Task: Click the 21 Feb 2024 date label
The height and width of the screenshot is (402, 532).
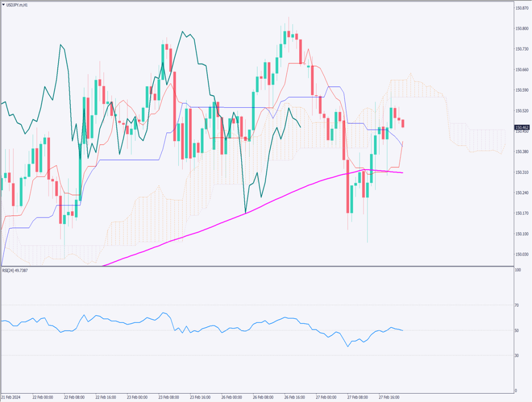Action: [11, 396]
